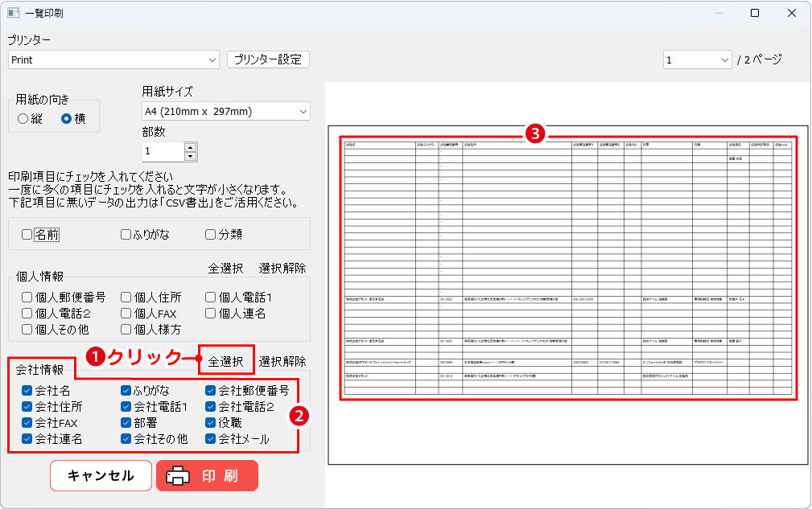Click 選択解除 for 会社情報
This screenshot has height=509, width=812.
point(282,361)
